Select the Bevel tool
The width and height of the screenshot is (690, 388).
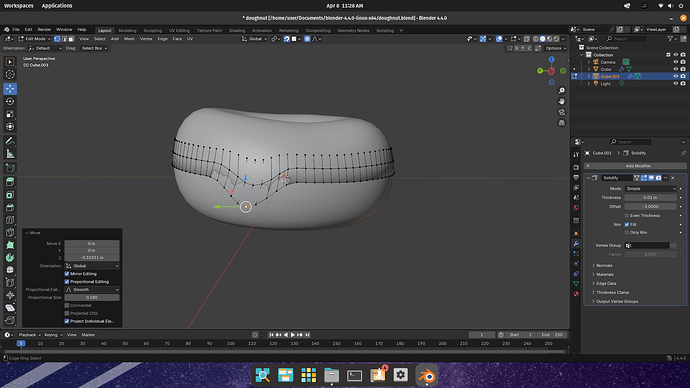(10, 207)
